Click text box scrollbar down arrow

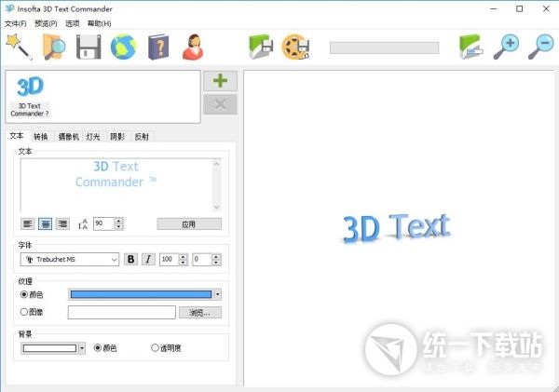[x=216, y=207]
